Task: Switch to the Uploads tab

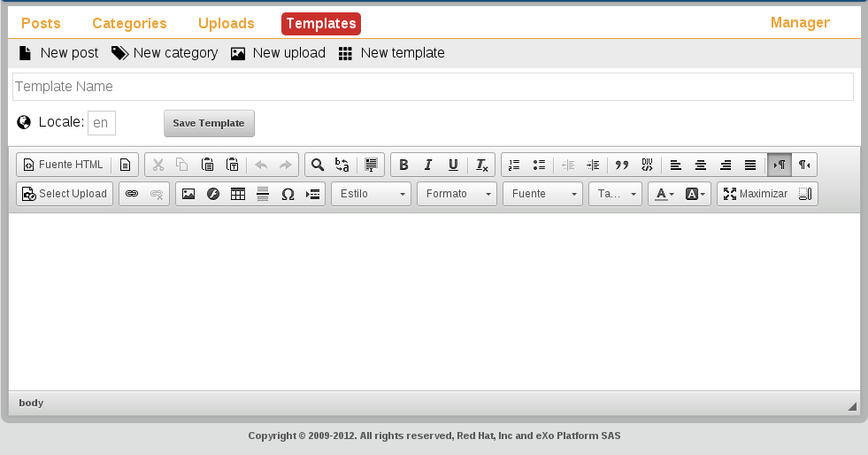Action: click(x=227, y=23)
